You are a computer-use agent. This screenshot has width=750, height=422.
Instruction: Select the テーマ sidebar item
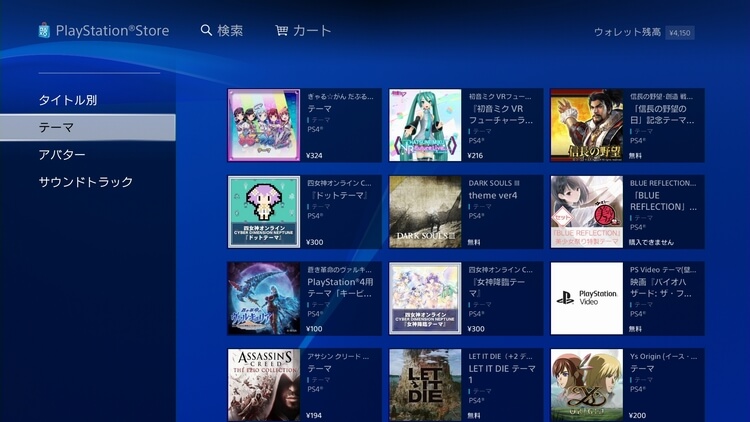88,127
